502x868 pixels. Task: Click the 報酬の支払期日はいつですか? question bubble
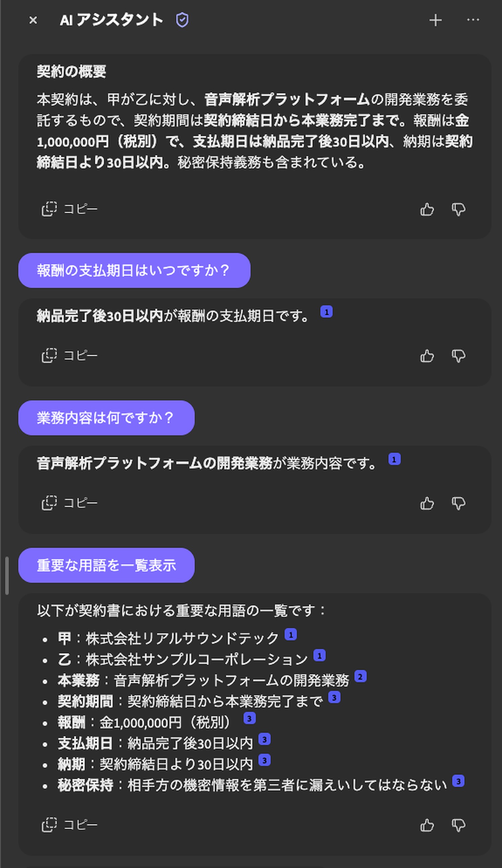[x=134, y=271]
